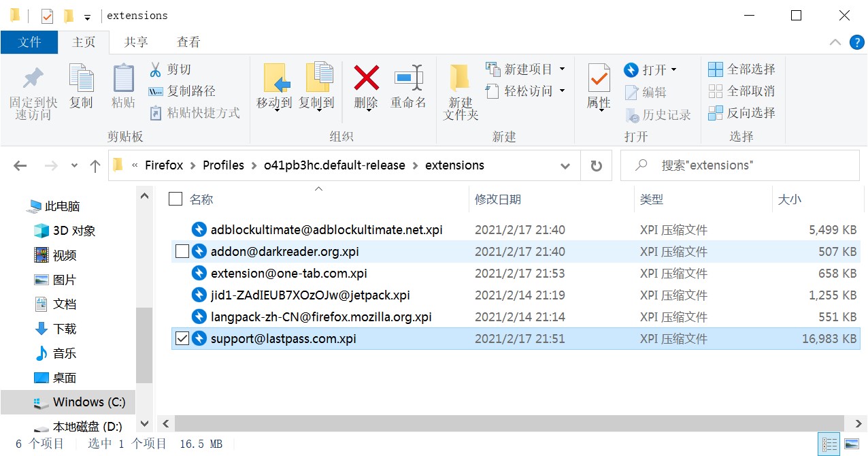The height and width of the screenshot is (456, 868).
Task: Click Select all (全部选择)
Action: click(x=741, y=69)
